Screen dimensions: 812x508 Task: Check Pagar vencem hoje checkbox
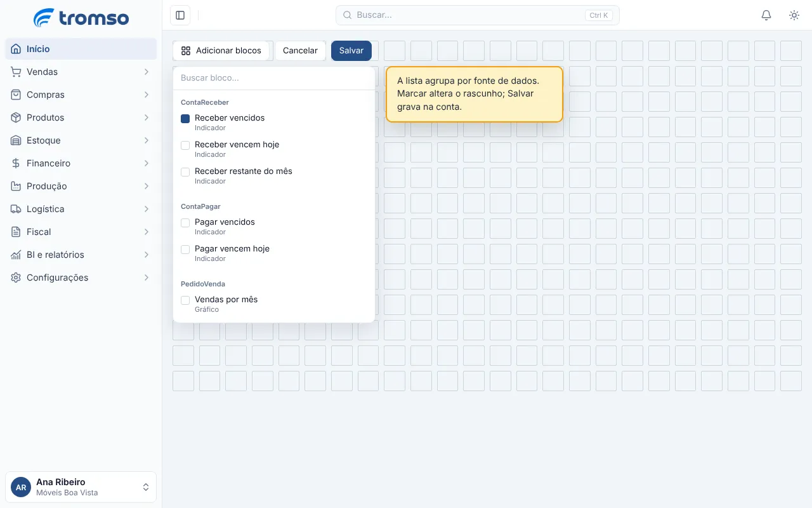tap(185, 250)
